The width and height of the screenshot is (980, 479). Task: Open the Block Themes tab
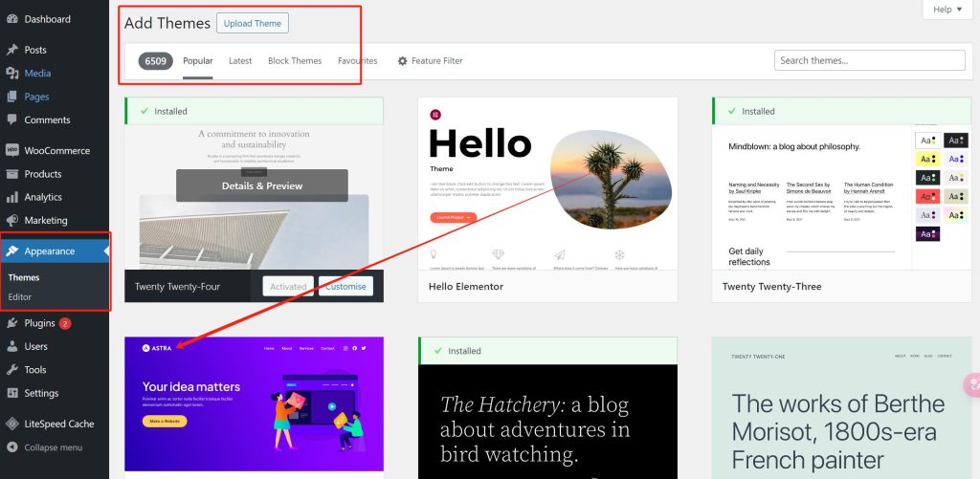(295, 60)
